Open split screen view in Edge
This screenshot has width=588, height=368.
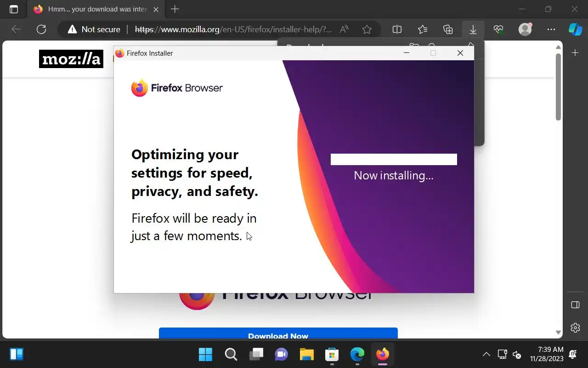coord(397,29)
